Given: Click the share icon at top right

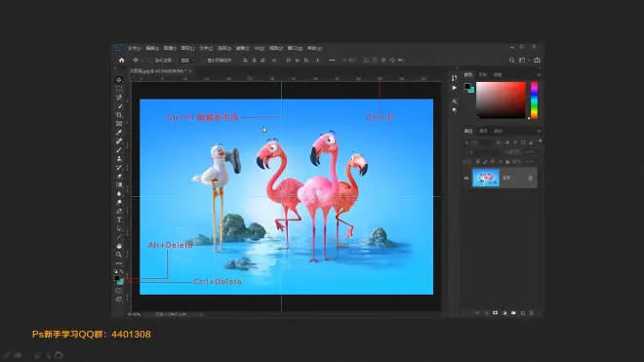Looking at the screenshot, I should pyautogui.click(x=537, y=60).
